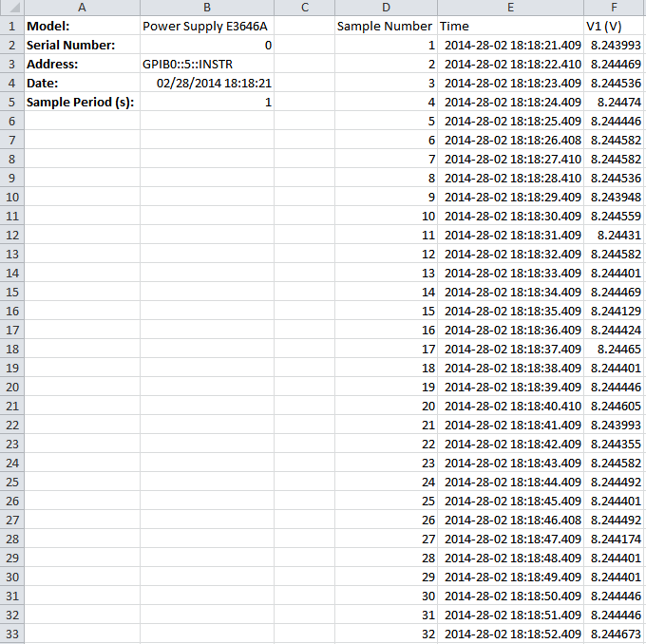Select row 15 header

(x=12, y=292)
